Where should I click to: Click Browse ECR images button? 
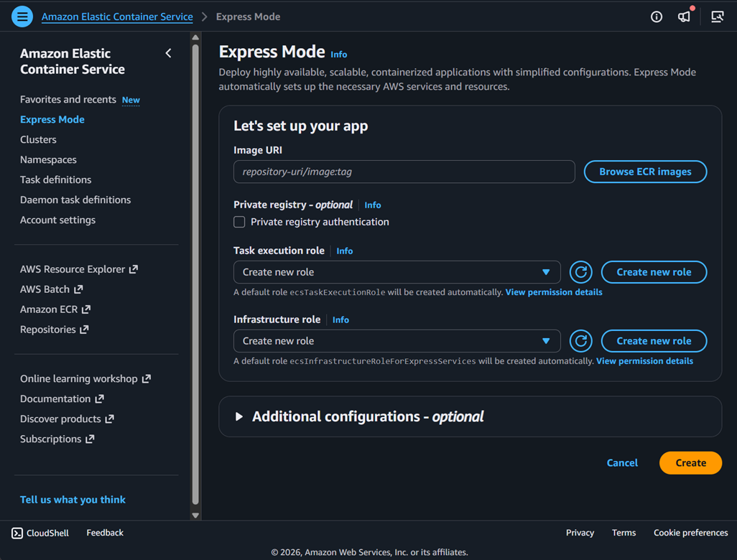coord(645,172)
